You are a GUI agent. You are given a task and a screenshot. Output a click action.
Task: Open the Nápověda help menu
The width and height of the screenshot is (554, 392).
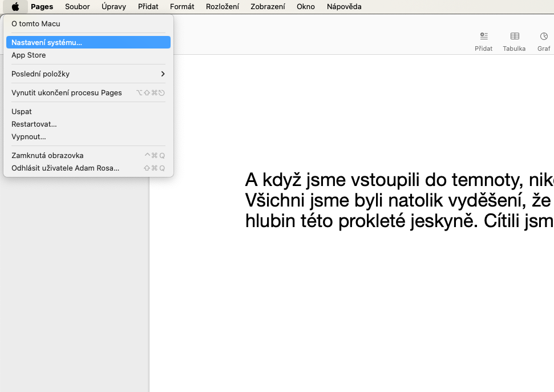(343, 7)
